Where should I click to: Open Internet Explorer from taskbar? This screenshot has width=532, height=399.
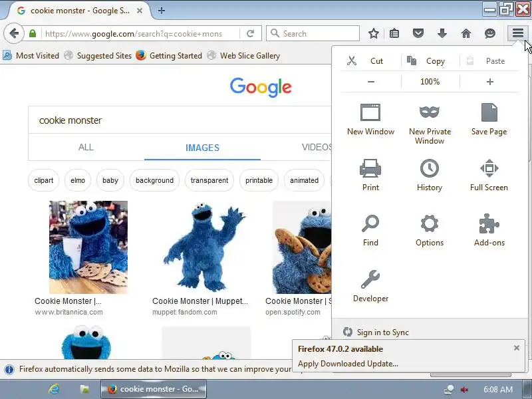(x=54, y=389)
